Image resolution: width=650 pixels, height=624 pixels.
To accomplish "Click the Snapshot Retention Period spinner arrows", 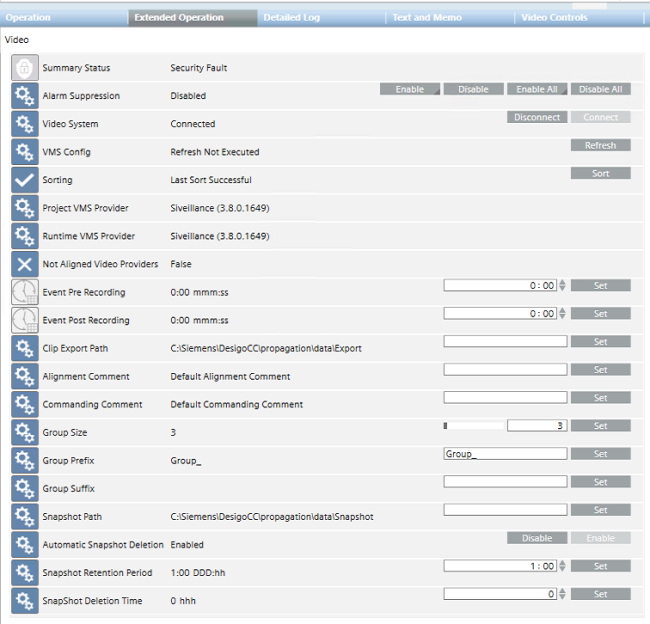I will (x=561, y=566).
